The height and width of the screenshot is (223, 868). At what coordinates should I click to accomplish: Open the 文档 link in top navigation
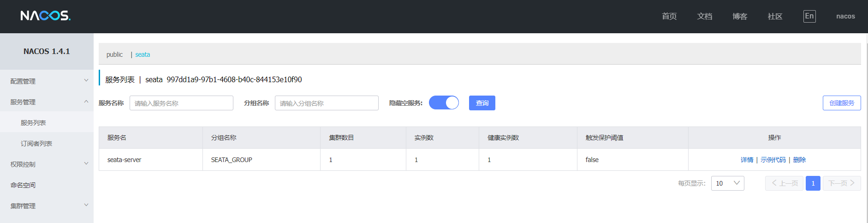[x=704, y=16]
